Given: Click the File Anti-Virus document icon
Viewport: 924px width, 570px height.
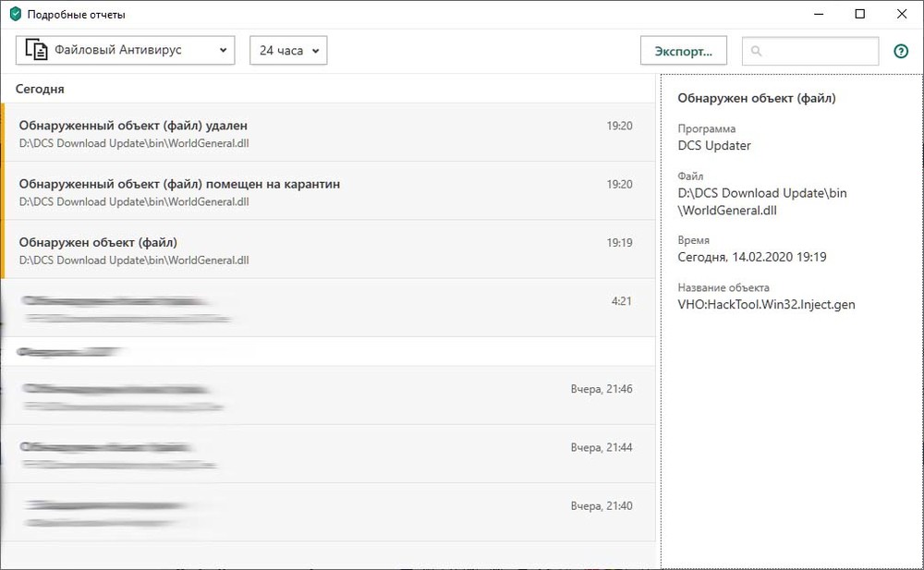Looking at the screenshot, I should (x=37, y=51).
